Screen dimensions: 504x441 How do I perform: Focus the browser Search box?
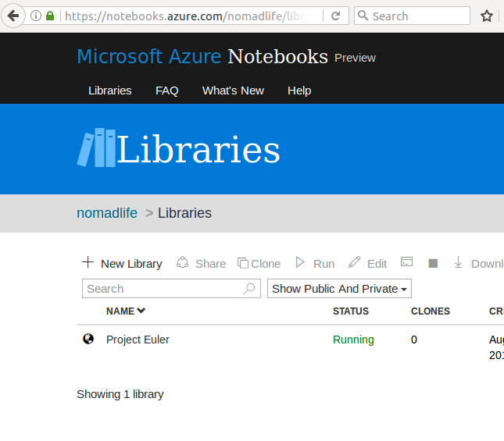pyautogui.click(x=412, y=16)
